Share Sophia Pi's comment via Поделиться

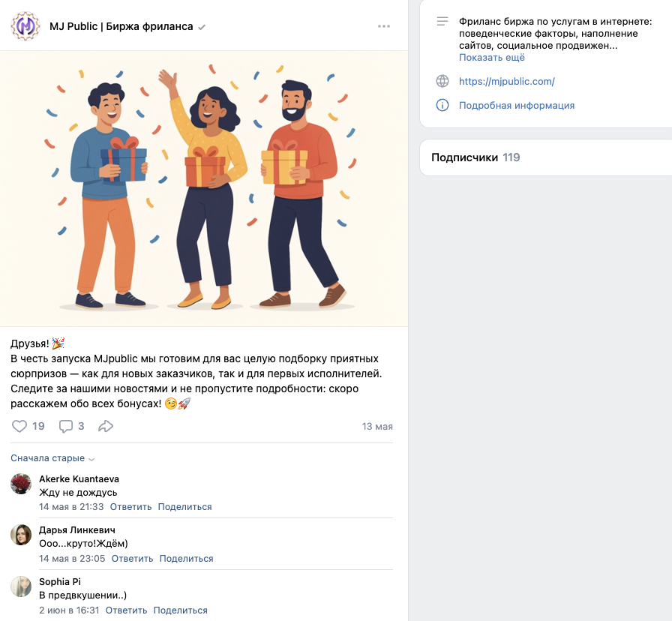pyautogui.click(x=180, y=610)
